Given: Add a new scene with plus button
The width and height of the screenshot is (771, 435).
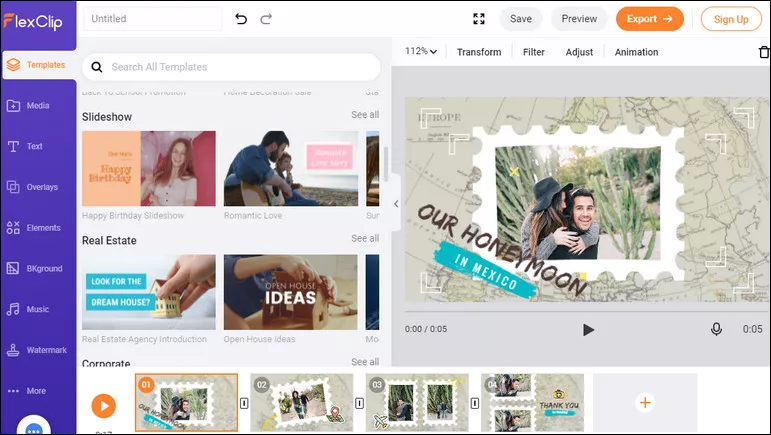Looking at the screenshot, I should [645, 403].
